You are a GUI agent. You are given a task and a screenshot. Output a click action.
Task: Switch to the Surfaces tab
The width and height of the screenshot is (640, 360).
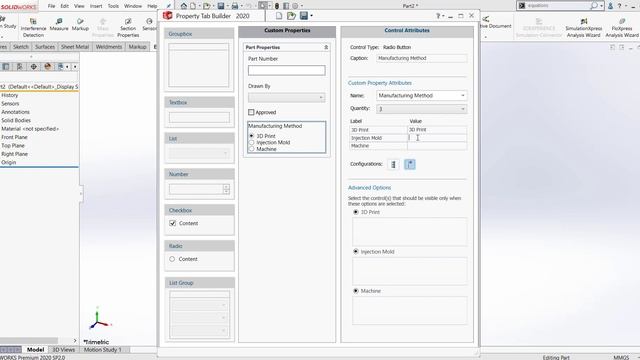point(44,47)
